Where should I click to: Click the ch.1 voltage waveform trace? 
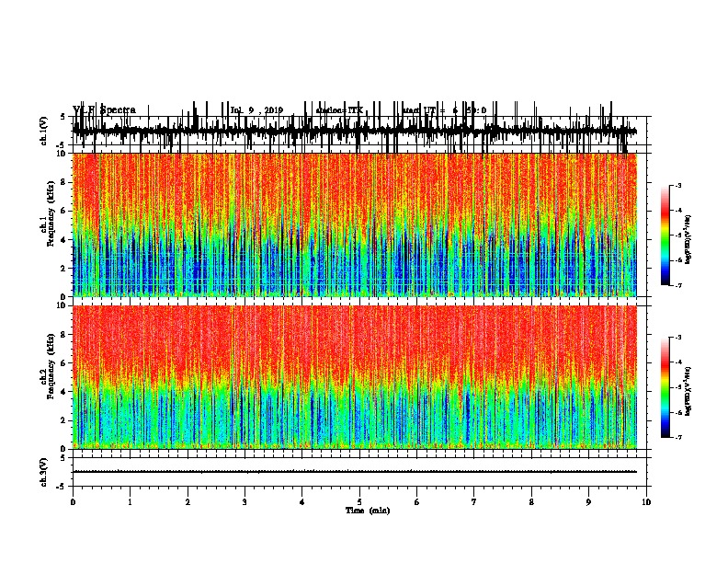(x=355, y=132)
